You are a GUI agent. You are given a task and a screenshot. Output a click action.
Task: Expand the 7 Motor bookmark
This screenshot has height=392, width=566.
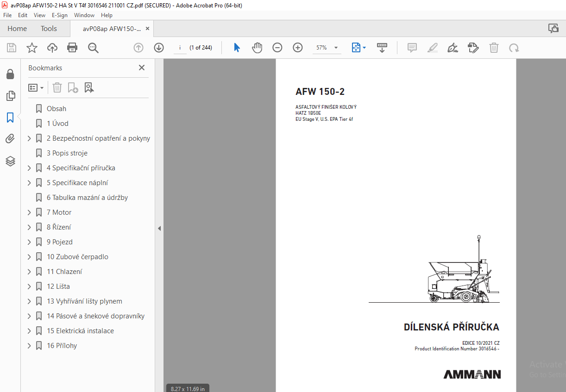coord(29,212)
